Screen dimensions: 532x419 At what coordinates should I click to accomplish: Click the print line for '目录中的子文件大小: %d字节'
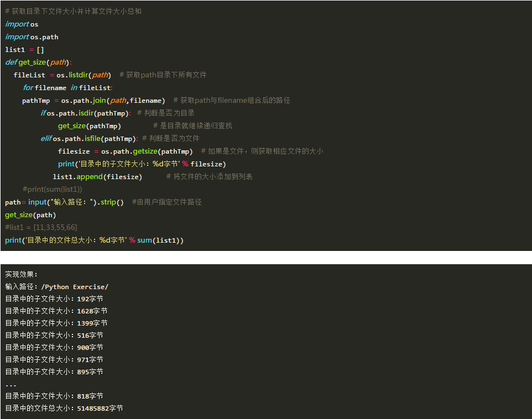[x=142, y=164]
